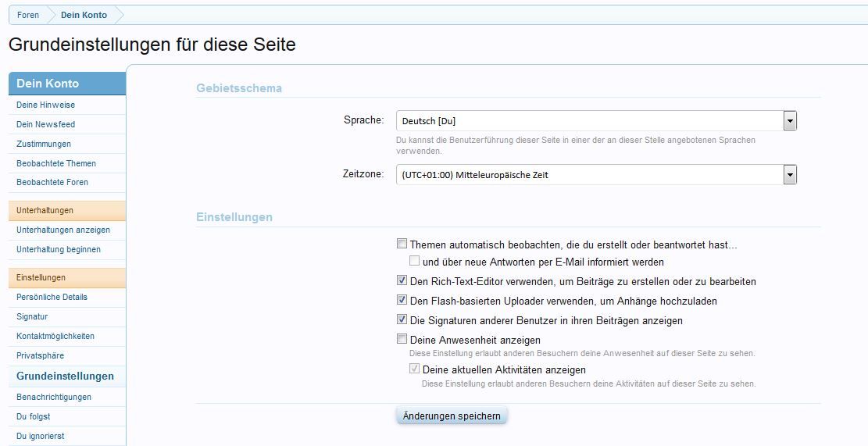
Task: Check the Deine Anwesenheit anzeigen box
Action: point(402,340)
